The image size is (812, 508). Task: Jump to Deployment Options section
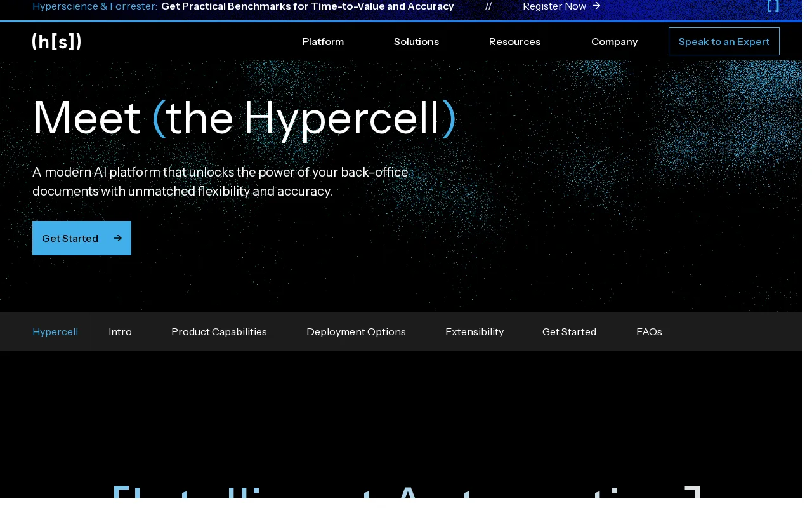356,331
